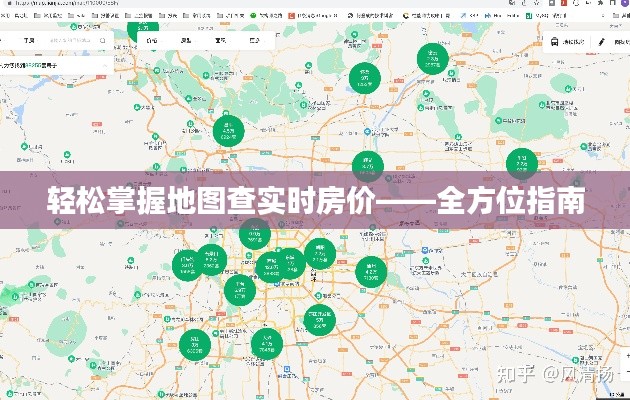Click the green WeChat icon in the bookmarks bar

click(x=252, y=16)
